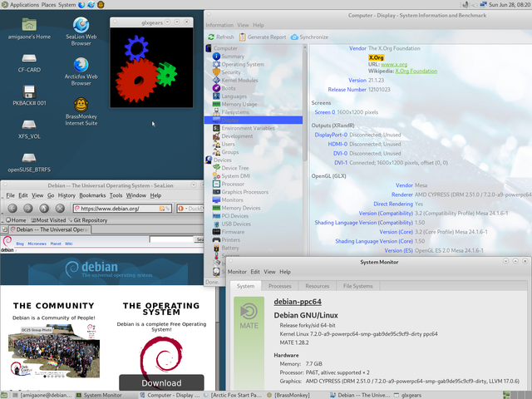Click SeaLion back navigation button
532x399 pixels.
point(12,208)
